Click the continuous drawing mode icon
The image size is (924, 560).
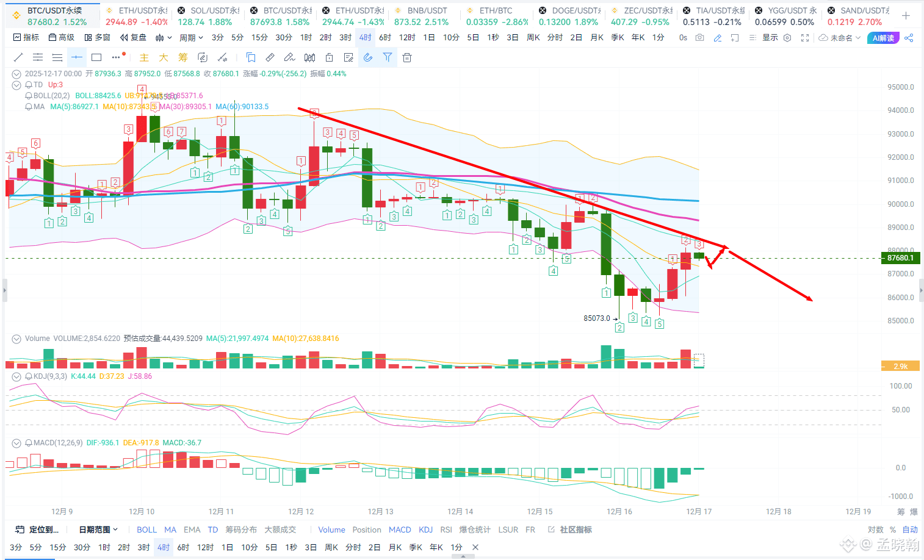pyautogui.click(x=203, y=57)
